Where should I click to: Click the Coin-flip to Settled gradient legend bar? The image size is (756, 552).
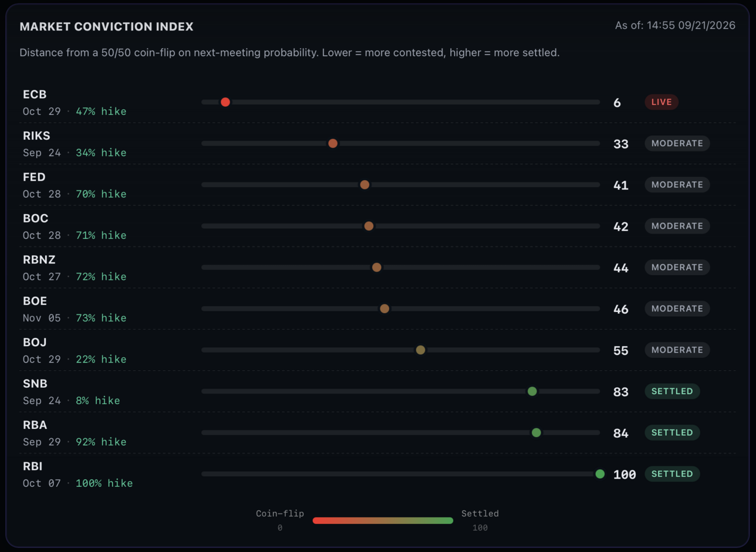tap(383, 520)
